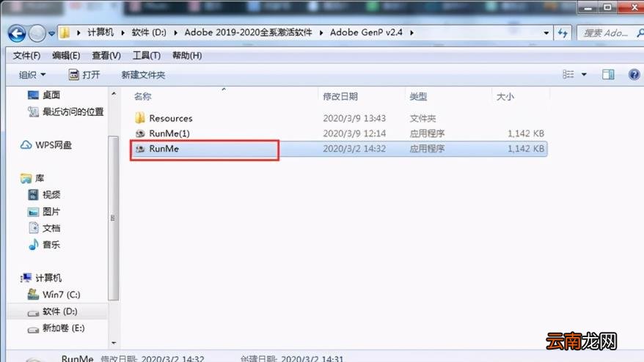644x362 pixels.
Task: Click the date 2020/3/2 14:32 in list
Action: [x=354, y=149]
